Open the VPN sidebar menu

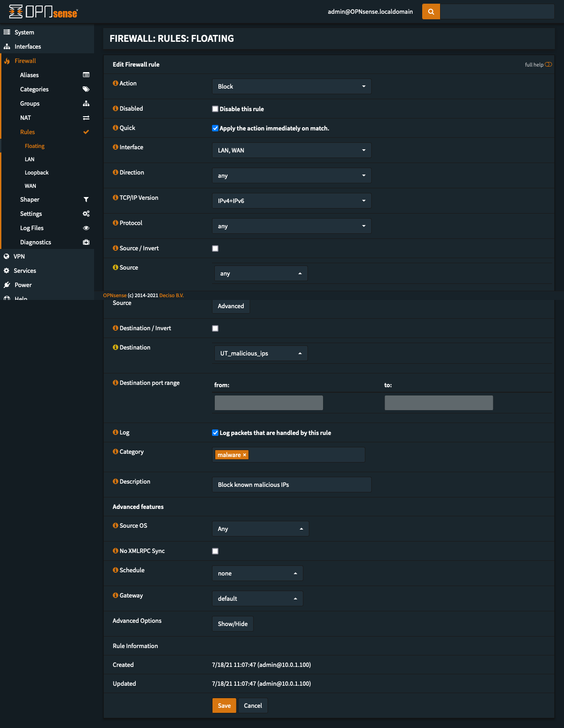19,256
